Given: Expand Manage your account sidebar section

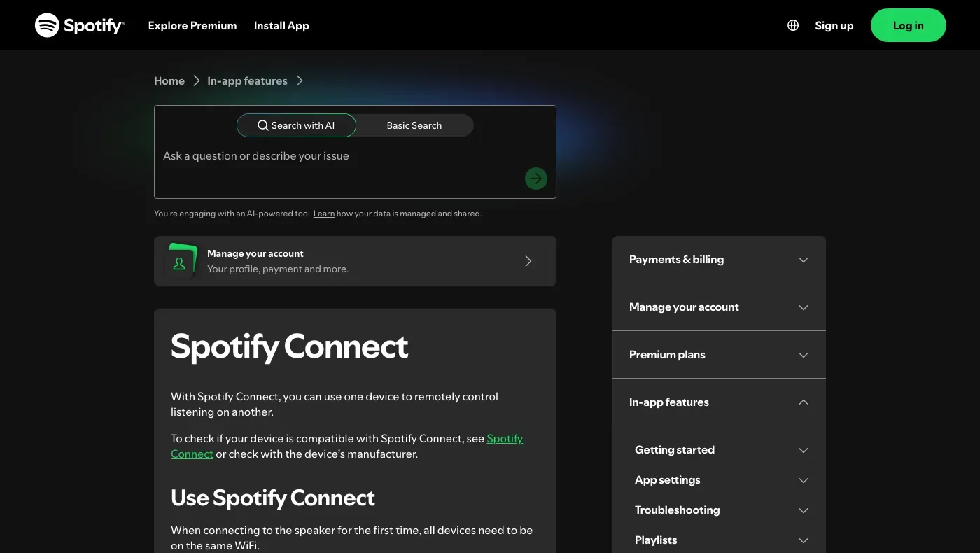Looking at the screenshot, I should pos(719,307).
